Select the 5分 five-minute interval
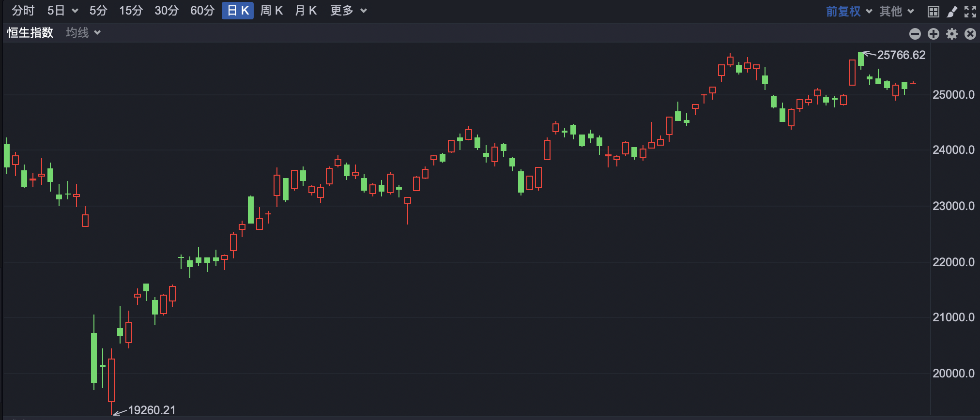 coord(98,11)
